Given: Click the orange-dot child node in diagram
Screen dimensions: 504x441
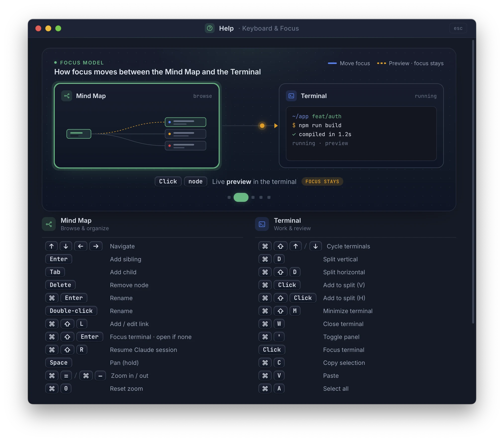Looking at the screenshot, I should pyautogui.click(x=186, y=134).
